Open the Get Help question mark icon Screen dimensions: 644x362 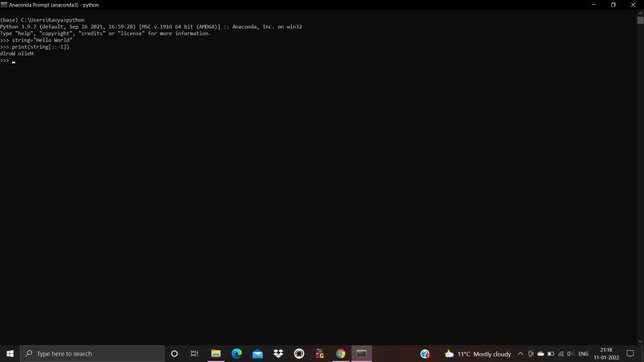pyautogui.click(x=425, y=353)
